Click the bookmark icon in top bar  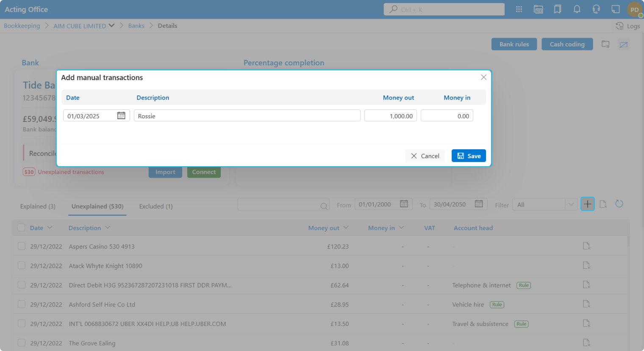[558, 9]
